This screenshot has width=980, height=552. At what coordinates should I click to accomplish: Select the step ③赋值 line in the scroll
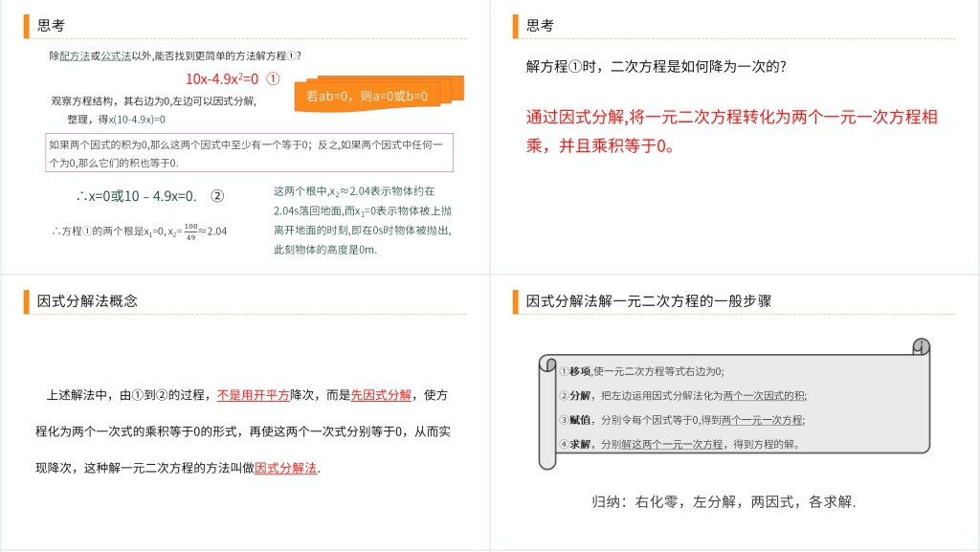pos(681,420)
